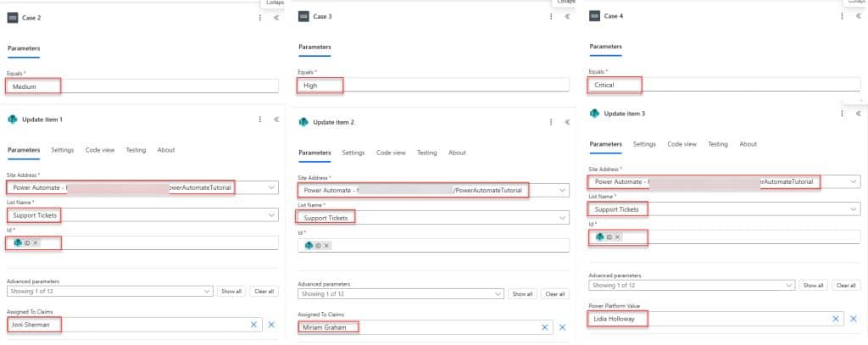
Task: Click the Case 3 control icon
Action: (303, 17)
